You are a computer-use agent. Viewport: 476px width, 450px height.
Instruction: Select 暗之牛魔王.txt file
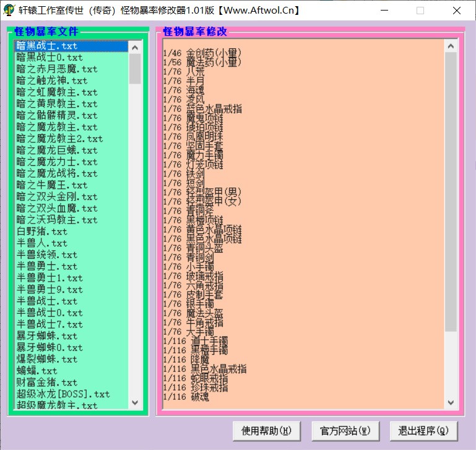click(71, 185)
